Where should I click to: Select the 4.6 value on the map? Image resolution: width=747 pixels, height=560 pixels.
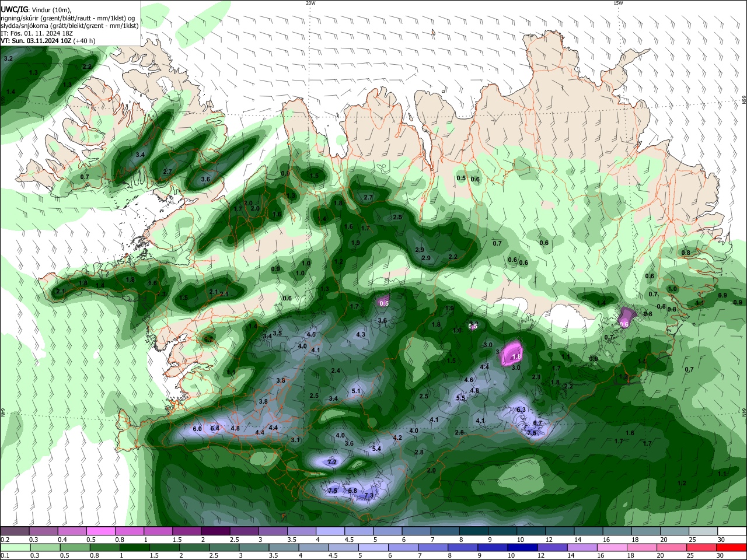[469, 380]
